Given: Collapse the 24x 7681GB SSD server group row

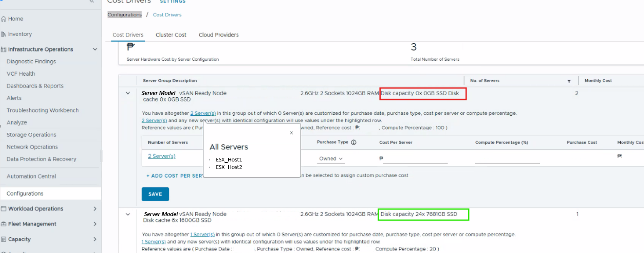Looking at the screenshot, I should [128, 214].
